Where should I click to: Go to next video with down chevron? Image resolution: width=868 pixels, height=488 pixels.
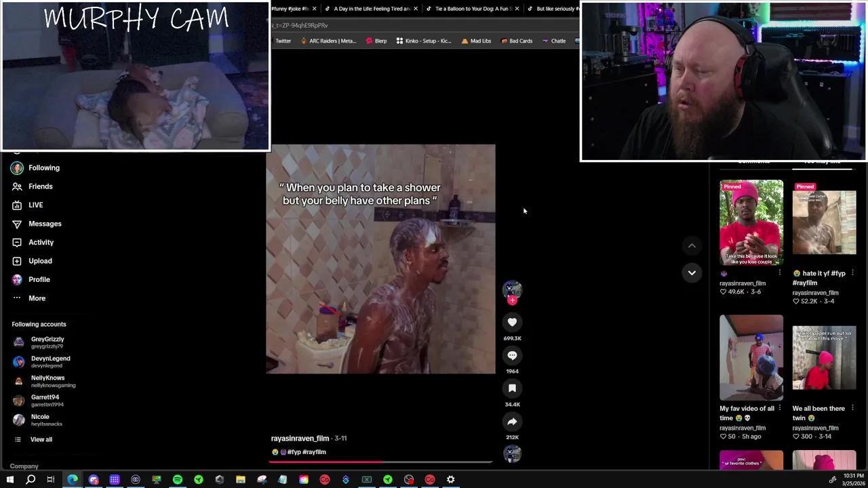[692, 272]
